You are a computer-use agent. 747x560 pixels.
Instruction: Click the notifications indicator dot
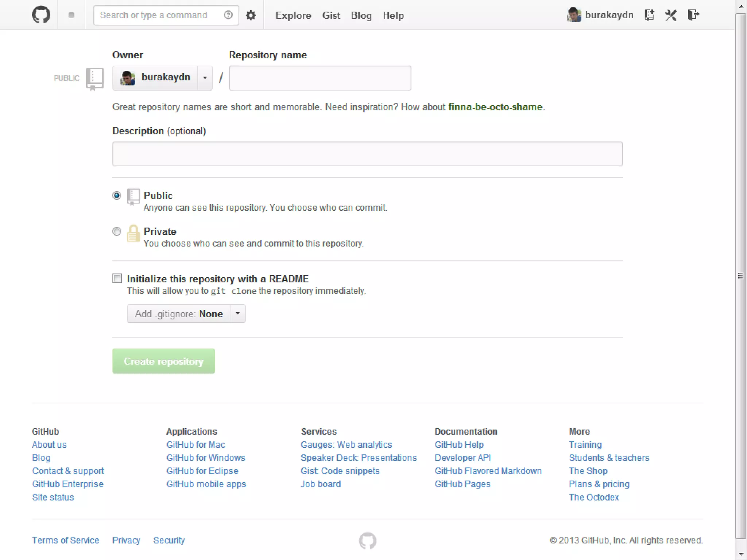71,15
